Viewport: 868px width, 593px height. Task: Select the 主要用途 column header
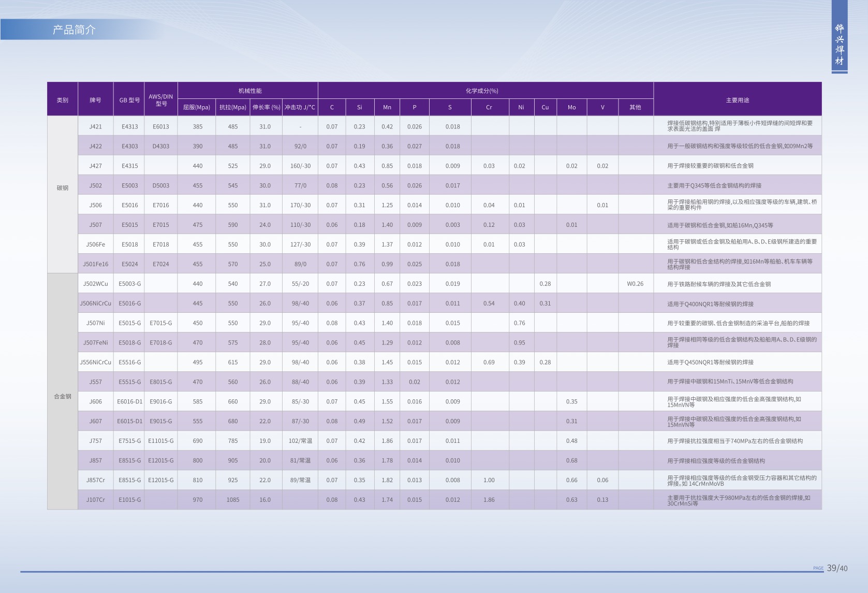pos(737,100)
